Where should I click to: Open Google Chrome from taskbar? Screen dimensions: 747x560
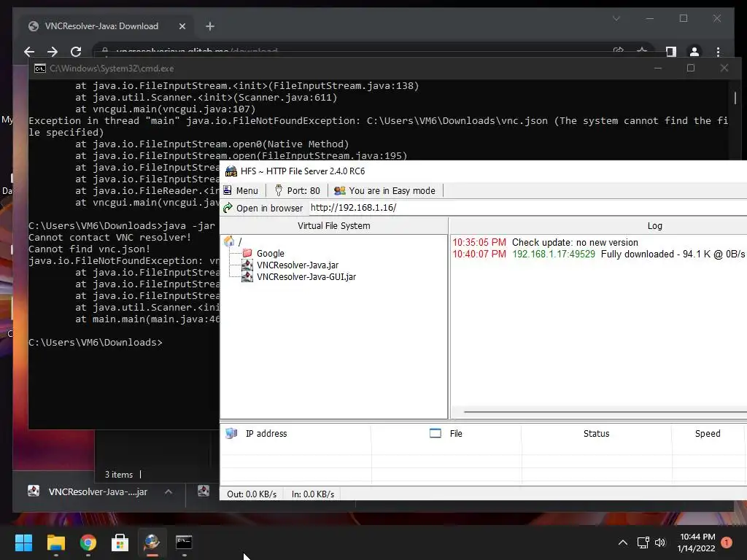88,542
